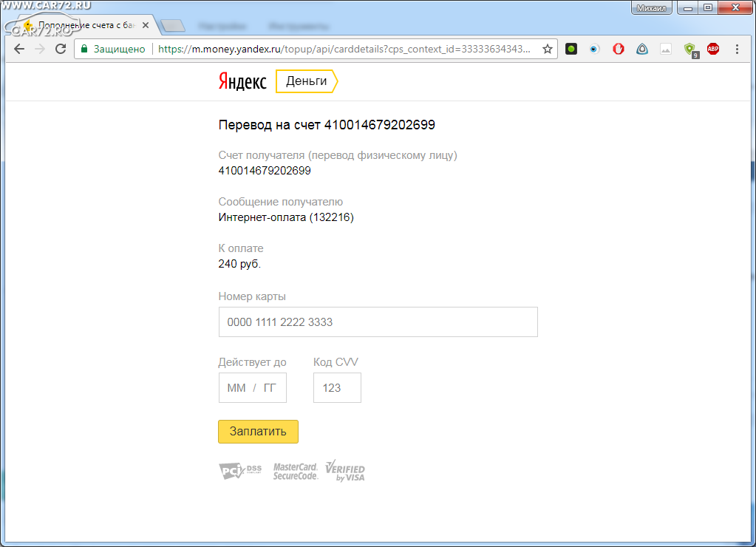Click the Verified by VISA logo
This screenshot has height=547, width=756.
[345, 471]
